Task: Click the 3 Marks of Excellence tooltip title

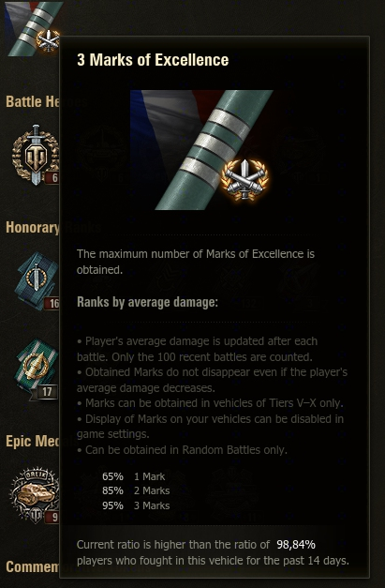Action: 153,60
